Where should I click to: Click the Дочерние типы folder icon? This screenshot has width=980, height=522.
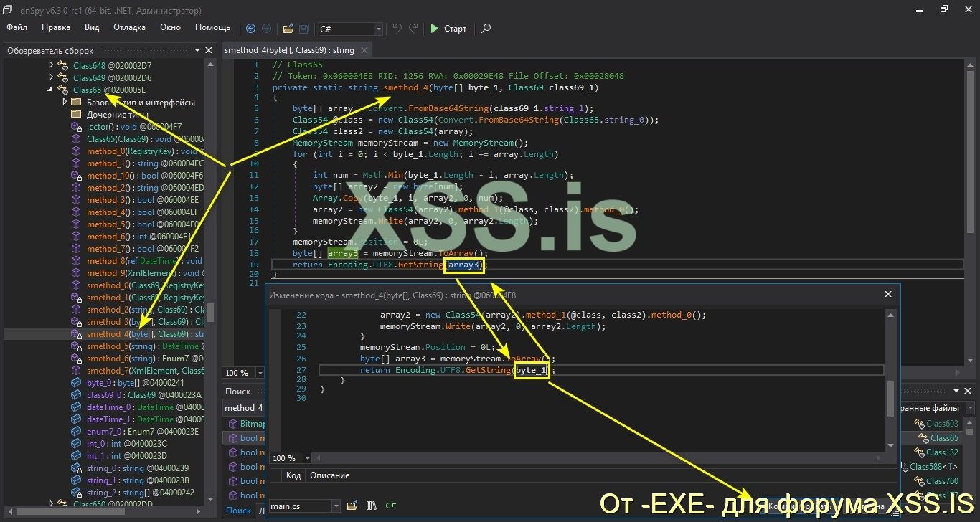click(x=77, y=114)
